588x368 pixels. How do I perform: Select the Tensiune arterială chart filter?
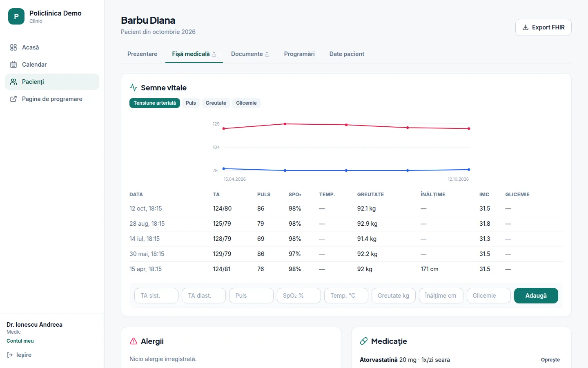(x=155, y=103)
